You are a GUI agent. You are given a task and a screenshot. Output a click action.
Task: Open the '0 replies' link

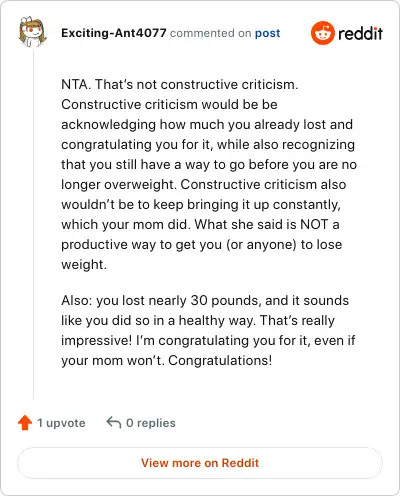point(151,423)
